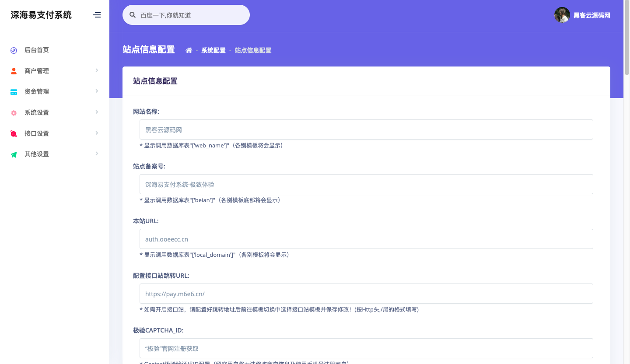630x364 pixels.
Task: Click the compass icon beside 后台首页
Action: coord(14,50)
